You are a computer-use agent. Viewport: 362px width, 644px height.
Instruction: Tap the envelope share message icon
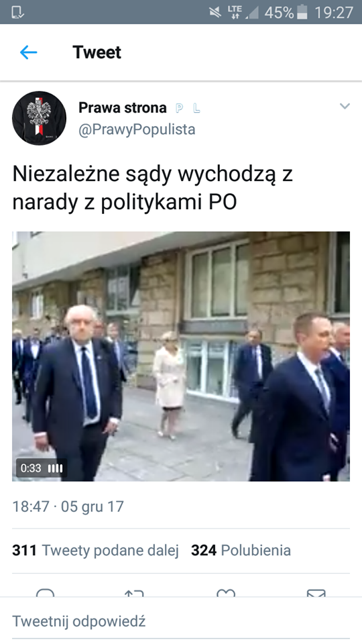coord(316,592)
